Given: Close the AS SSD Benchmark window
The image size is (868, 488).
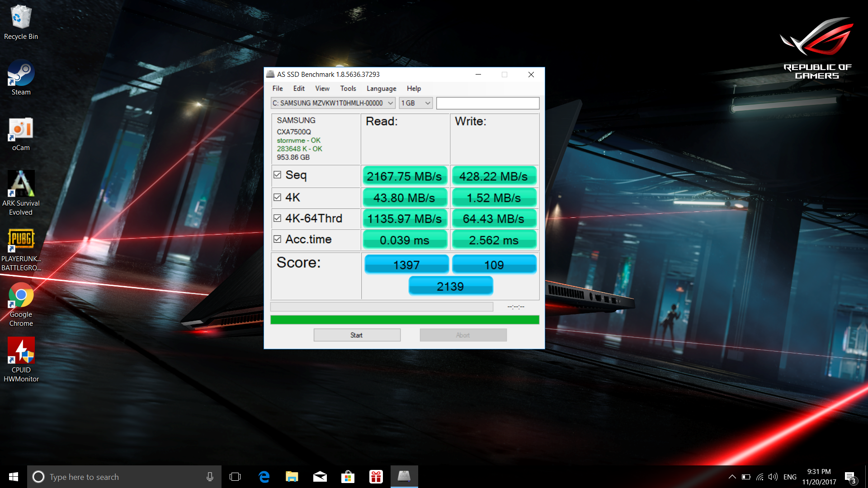Looking at the screenshot, I should coord(531,74).
